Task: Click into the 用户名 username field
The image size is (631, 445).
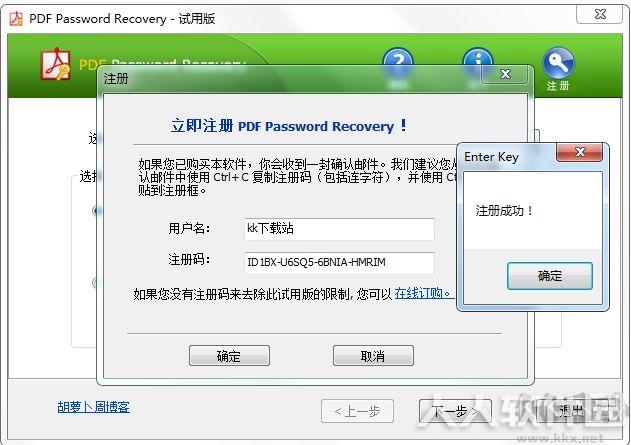Action: [x=339, y=229]
